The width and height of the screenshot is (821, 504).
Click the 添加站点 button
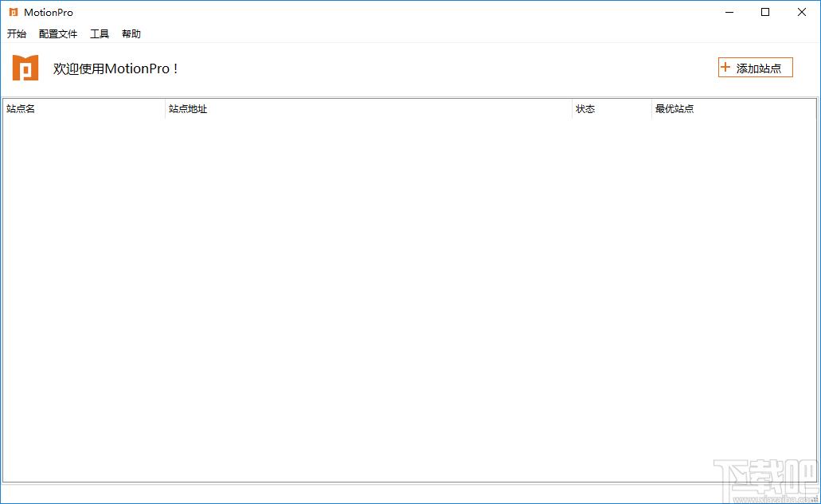(x=755, y=68)
